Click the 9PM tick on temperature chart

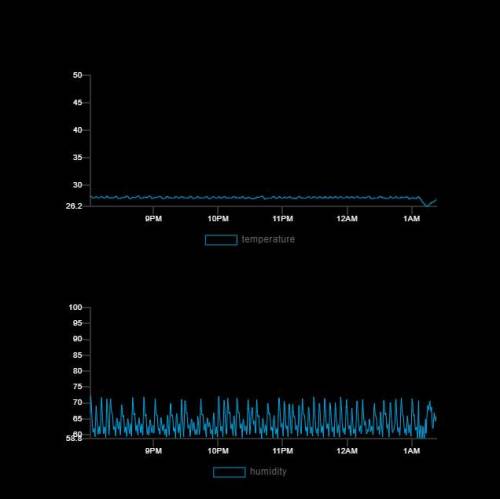(x=153, y=219)
